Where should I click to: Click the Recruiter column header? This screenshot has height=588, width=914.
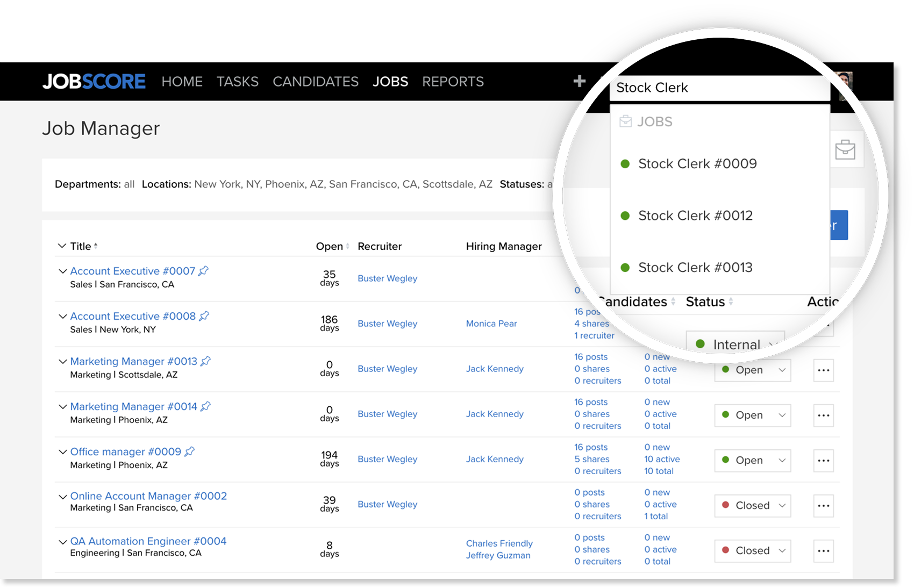click(x=380, y=246)
